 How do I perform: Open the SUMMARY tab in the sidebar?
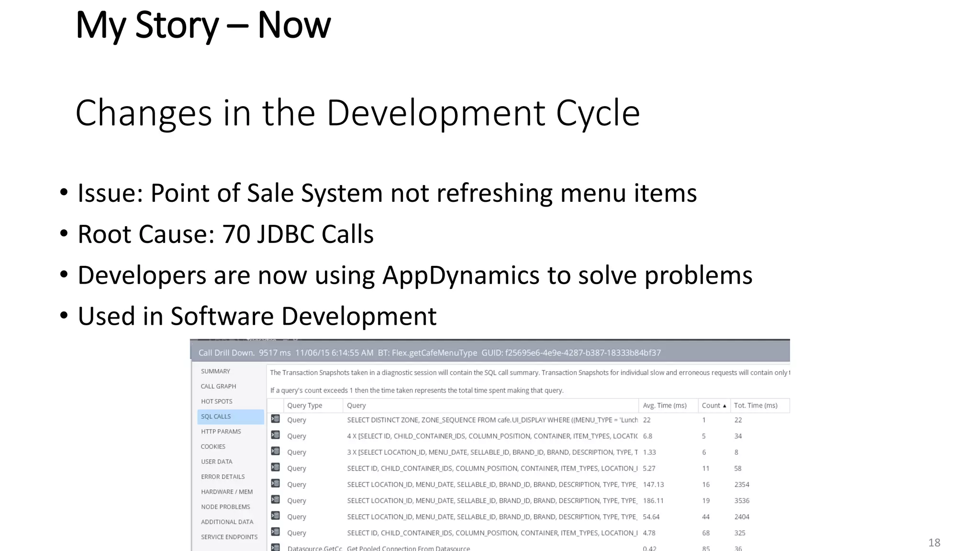click(x=215, y=371)
